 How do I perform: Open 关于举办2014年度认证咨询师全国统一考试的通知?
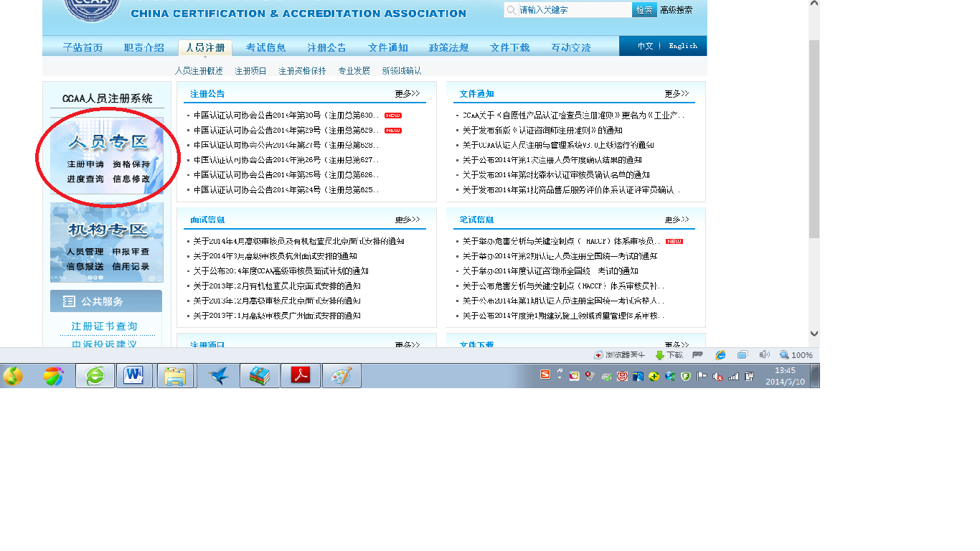coord(550,271)
